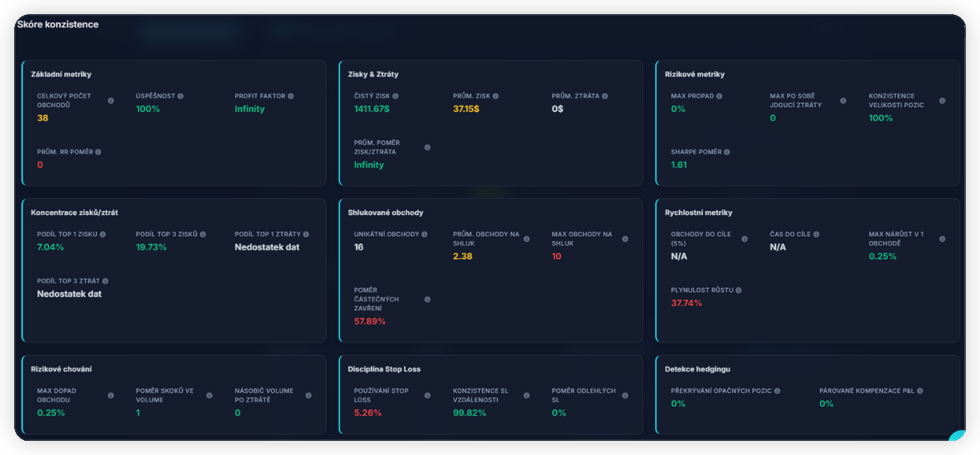The image size is (980, 455).
Task: Show info for Čas do cíle
Action: pos(816,235)
